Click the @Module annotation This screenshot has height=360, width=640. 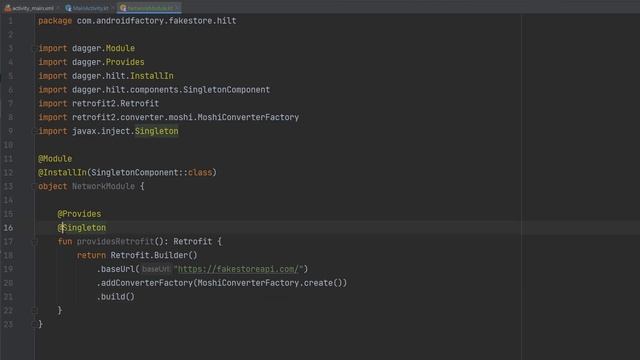[x=55, y=159]
